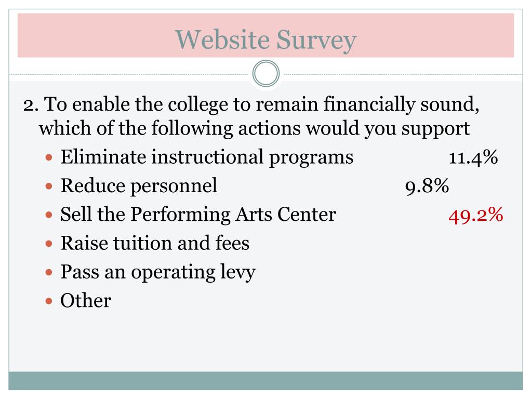Select the Eliminate instructional programs text

pyautogui.click(x=207, y=157)
